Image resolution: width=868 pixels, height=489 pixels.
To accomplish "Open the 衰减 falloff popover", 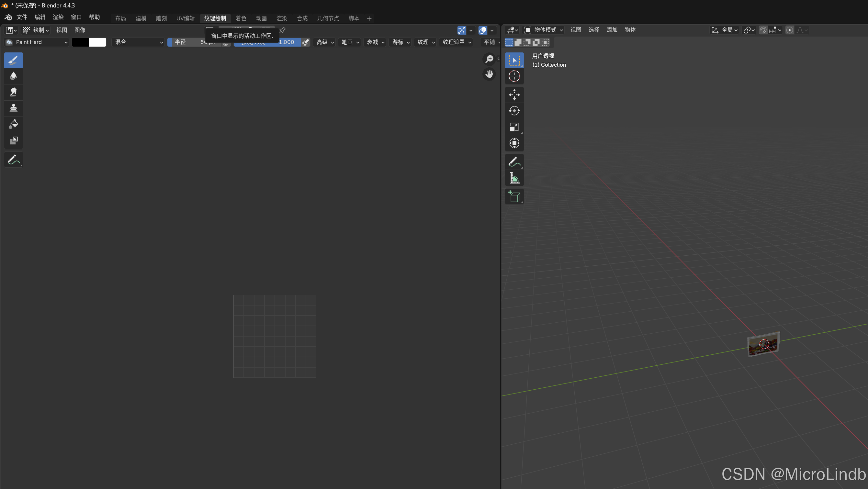I will [375, 42].
